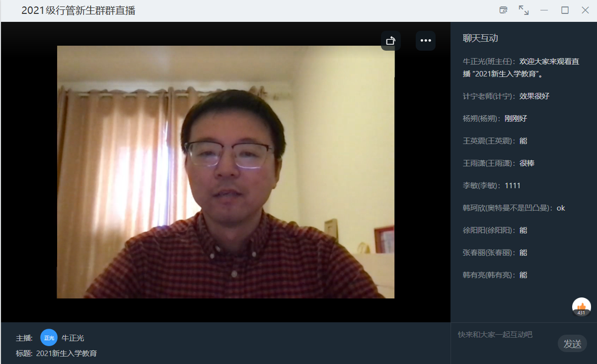Click 计宁老师's message 效果很好
Screen dimensions: 597x364
click(x=534, y=96)
